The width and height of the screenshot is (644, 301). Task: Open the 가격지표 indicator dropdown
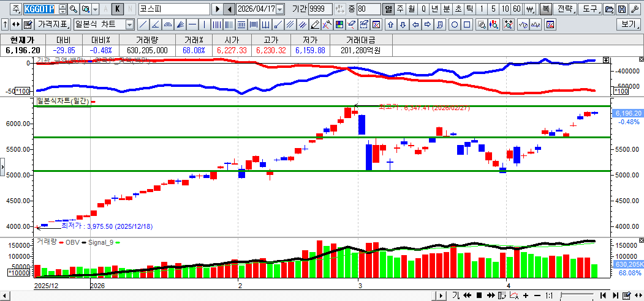(53, 24)
